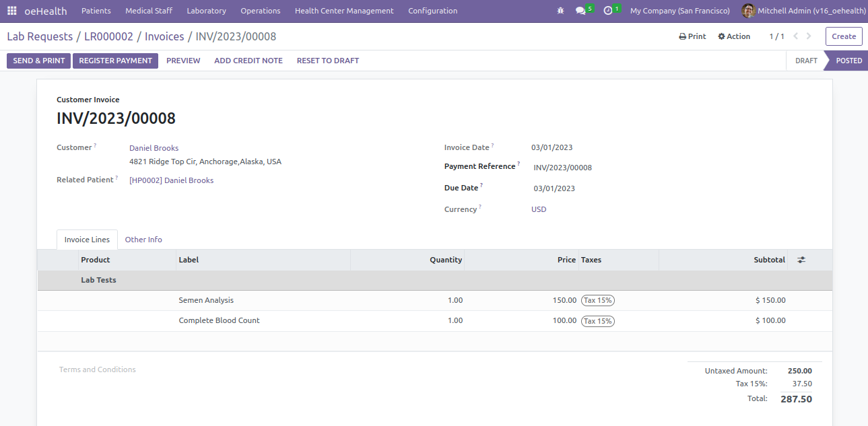Screen dimensions: 868x426
Task: Go to previous record arrow
Action: tap(795, 36)
